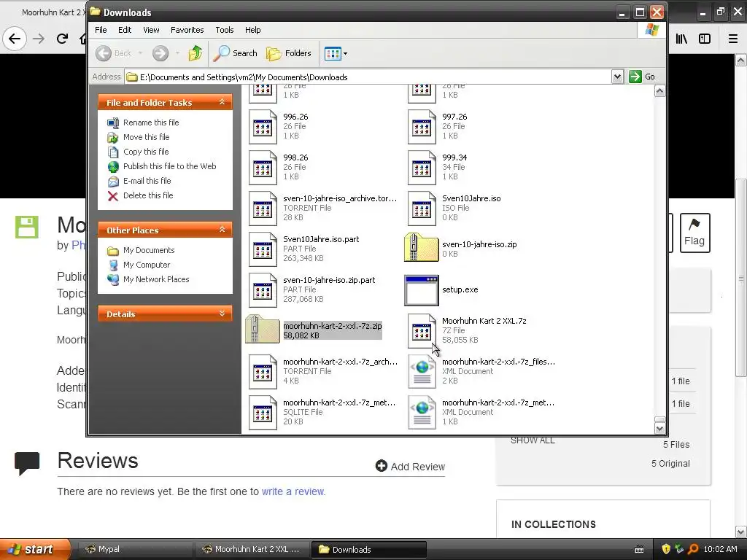The height and width of the screenshot is (560, 747).
Task: Click browser Reload button
Action: [x=62, y=39]
